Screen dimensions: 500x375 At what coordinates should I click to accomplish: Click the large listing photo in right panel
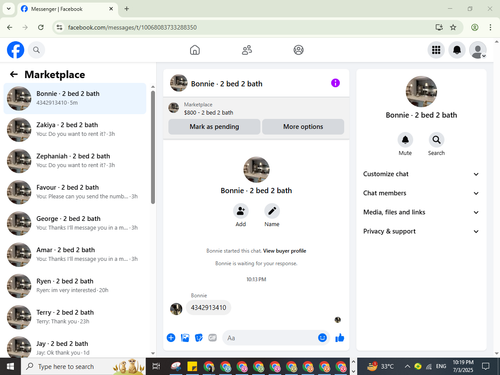click(x=421, y=92)
